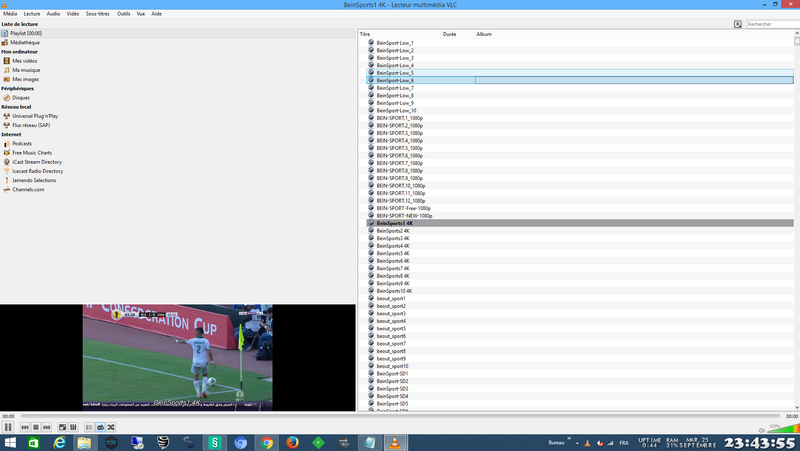Open Free Music Charts entry
This screenshot has width=800, height=451.
coord(32,153)
